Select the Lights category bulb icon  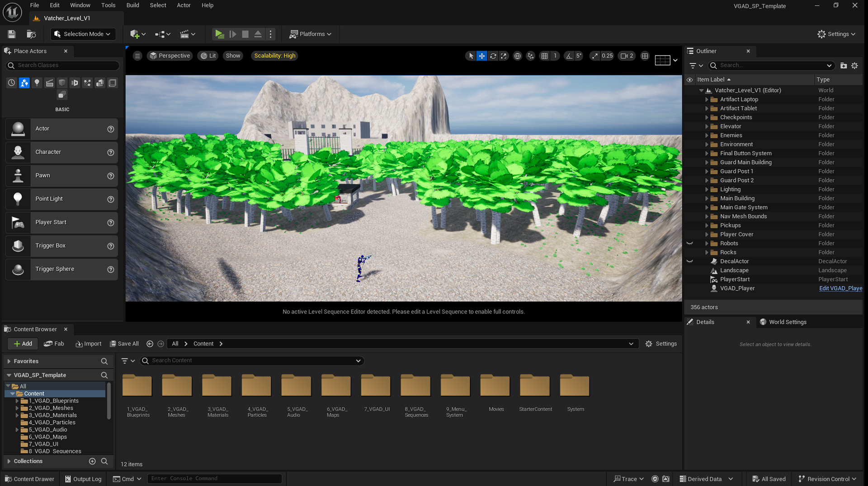click(x=37, y=83)
